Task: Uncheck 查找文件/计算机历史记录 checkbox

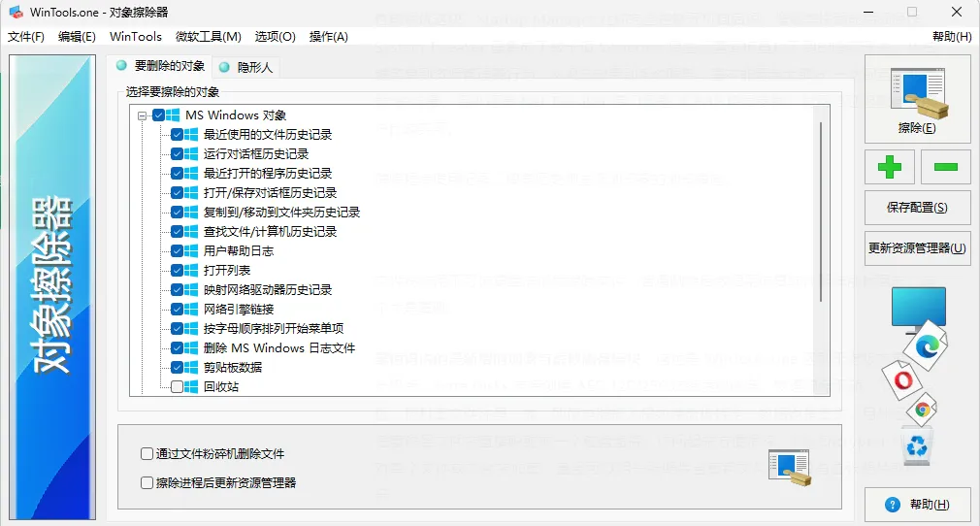Action: point(177,231)
